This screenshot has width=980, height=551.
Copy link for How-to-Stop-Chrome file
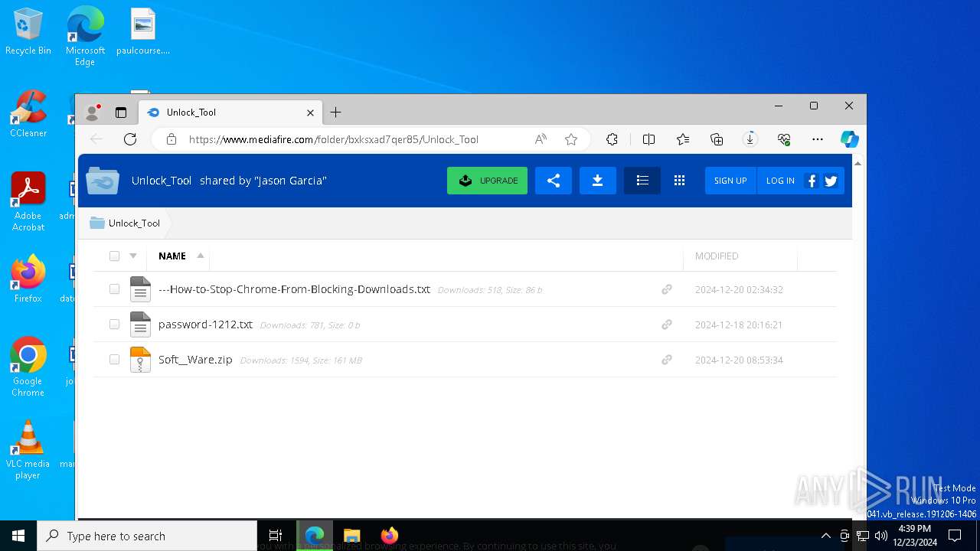(x=667, y=289)
